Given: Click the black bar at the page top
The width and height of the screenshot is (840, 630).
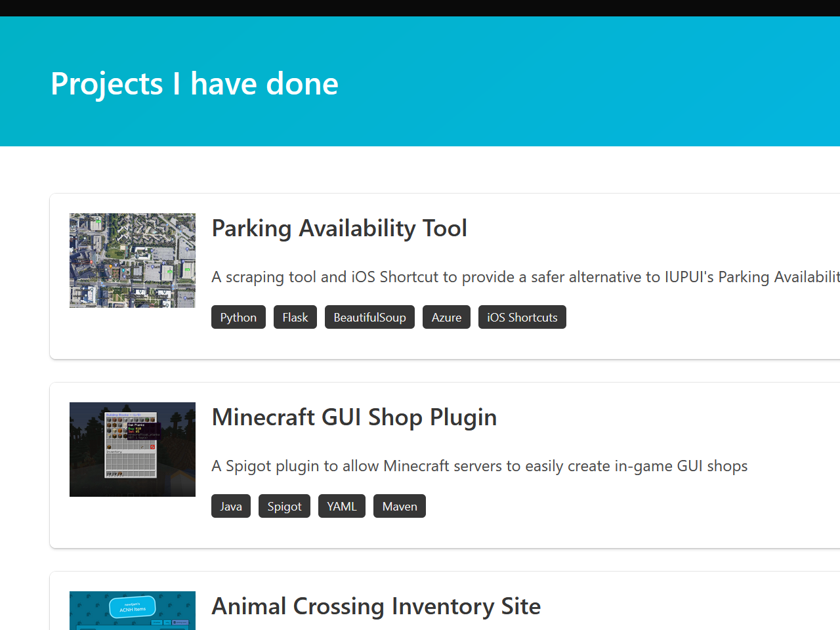Looking at the screenshot, I should tap(420, 8).
